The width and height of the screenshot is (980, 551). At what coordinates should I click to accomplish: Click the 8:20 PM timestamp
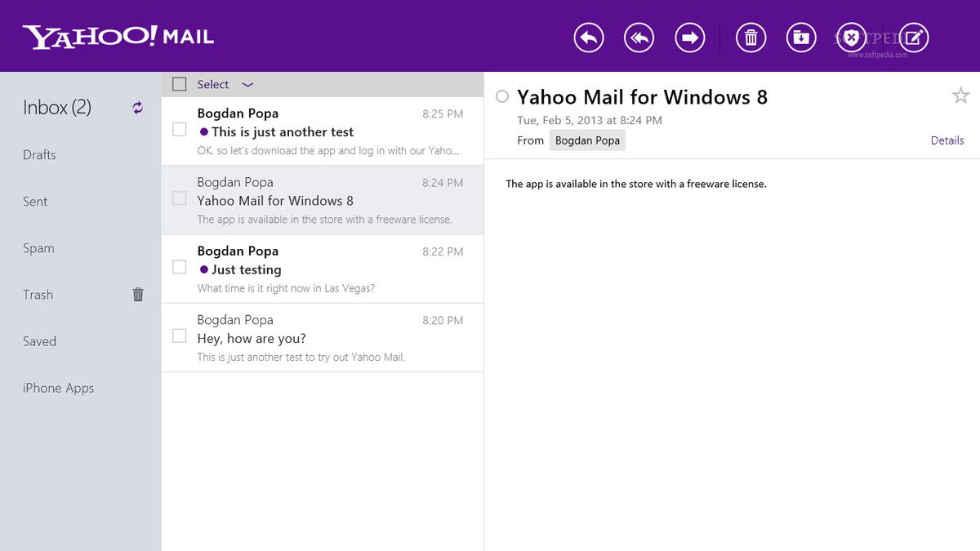click(x=443, y=320)
